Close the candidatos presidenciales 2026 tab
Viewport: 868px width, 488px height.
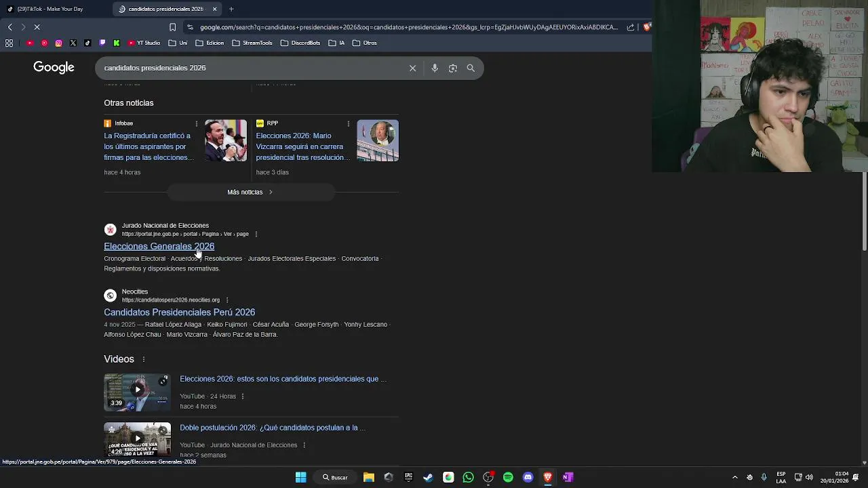[215, 9]
